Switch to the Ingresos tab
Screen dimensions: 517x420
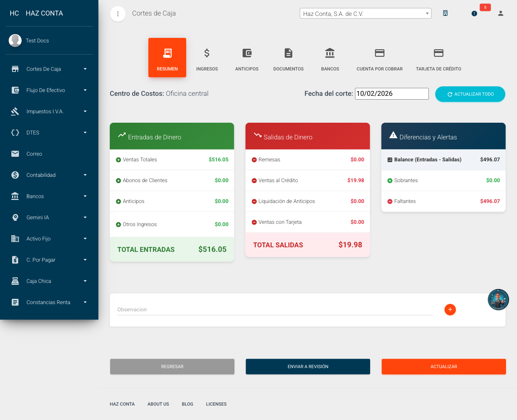tap(207, 58)
